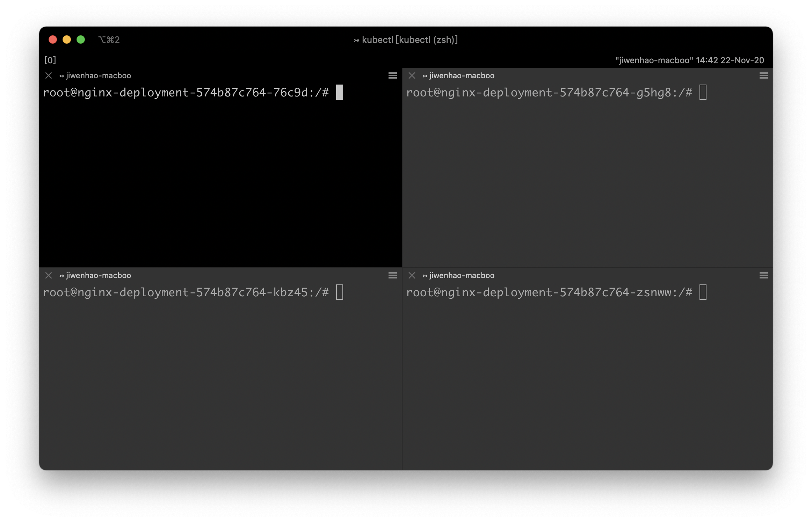Close the top-left 76c9d pane
The height and width of the screenshot is (522, 812).
pos(49,75)
